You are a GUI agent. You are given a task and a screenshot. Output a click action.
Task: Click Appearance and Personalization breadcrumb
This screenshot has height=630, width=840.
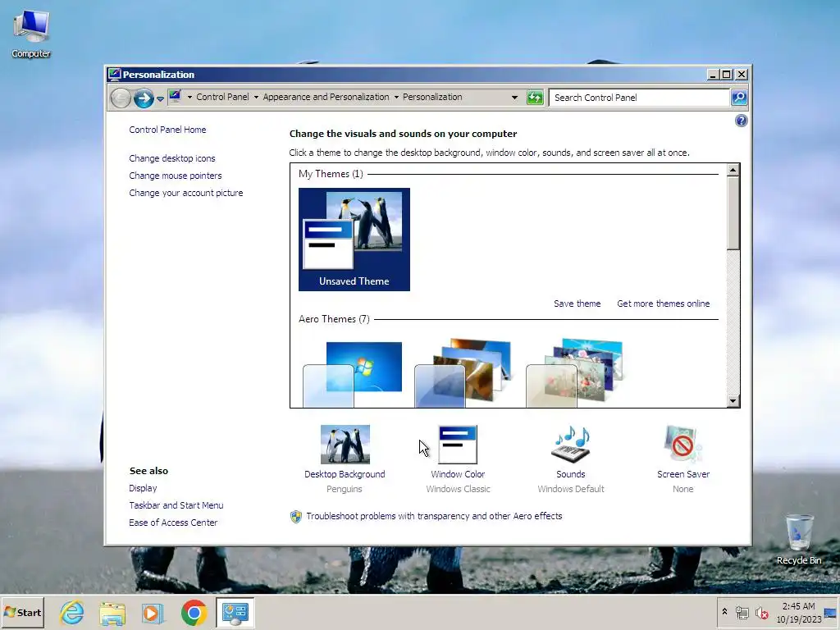[x=326, y=97]
